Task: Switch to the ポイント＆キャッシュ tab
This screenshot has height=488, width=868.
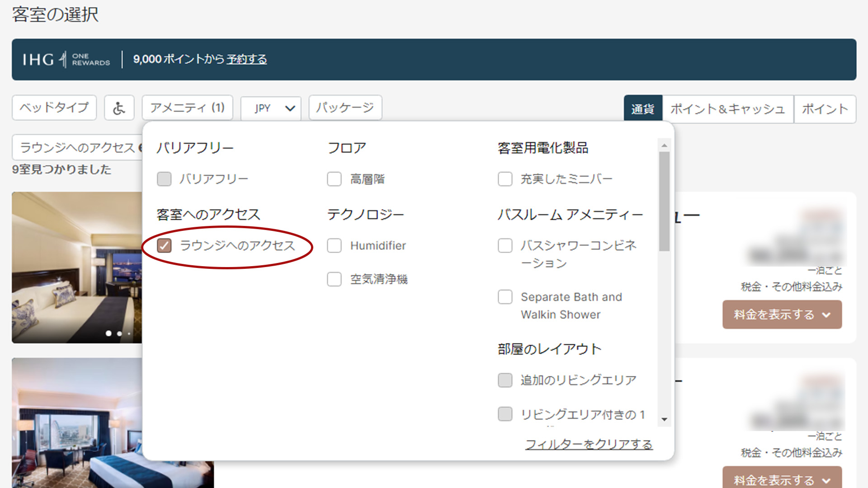Action: (x=728, y=109)
